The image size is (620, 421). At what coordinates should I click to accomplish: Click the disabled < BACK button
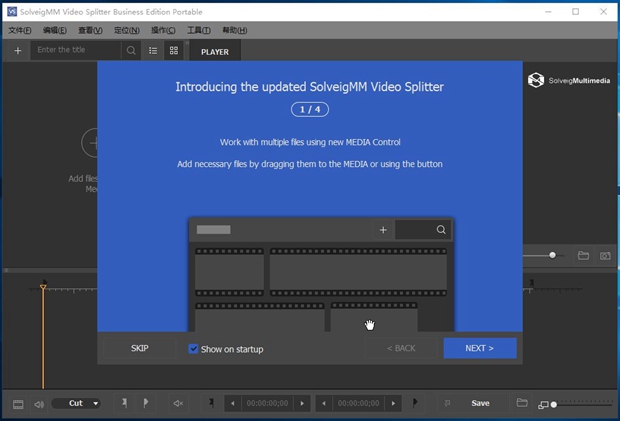point(401,348)
